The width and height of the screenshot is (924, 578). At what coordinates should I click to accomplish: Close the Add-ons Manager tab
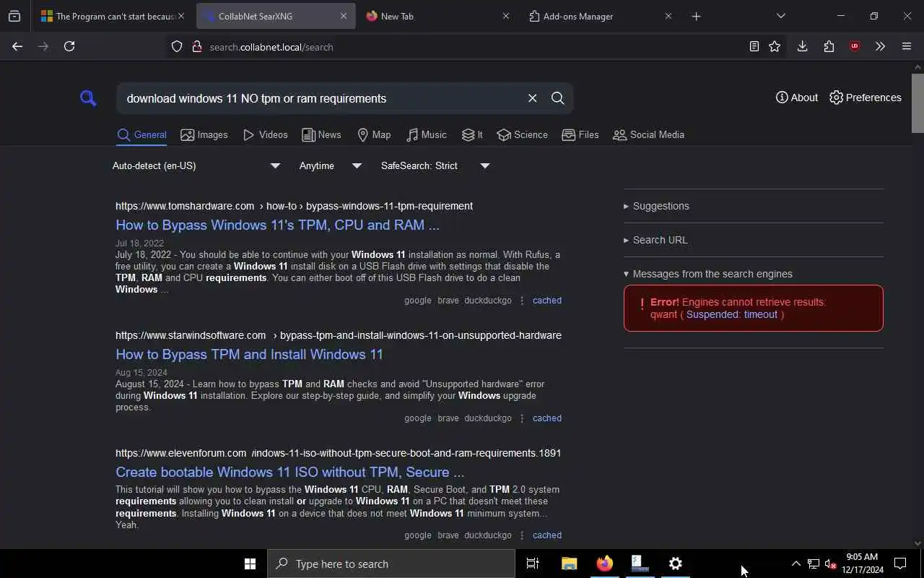tap(668, 16)
